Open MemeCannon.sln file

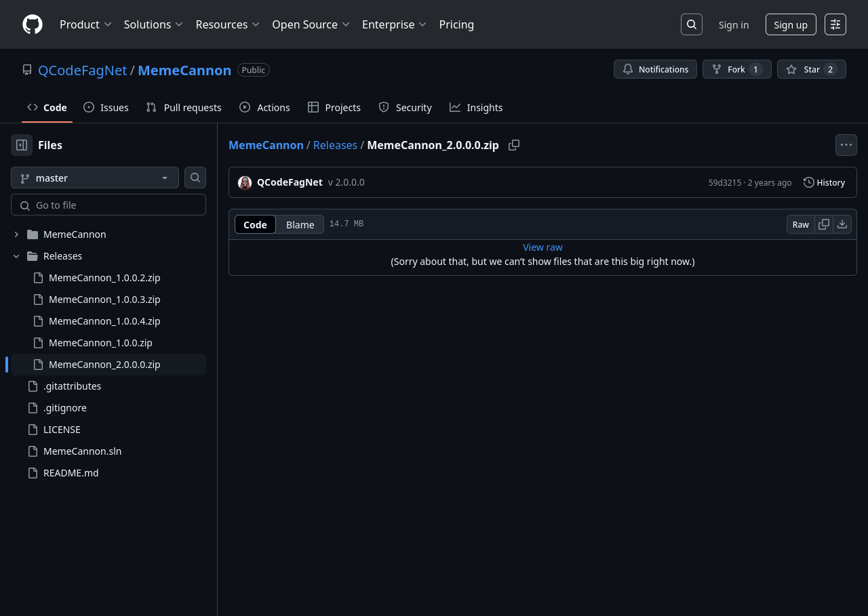83,451
